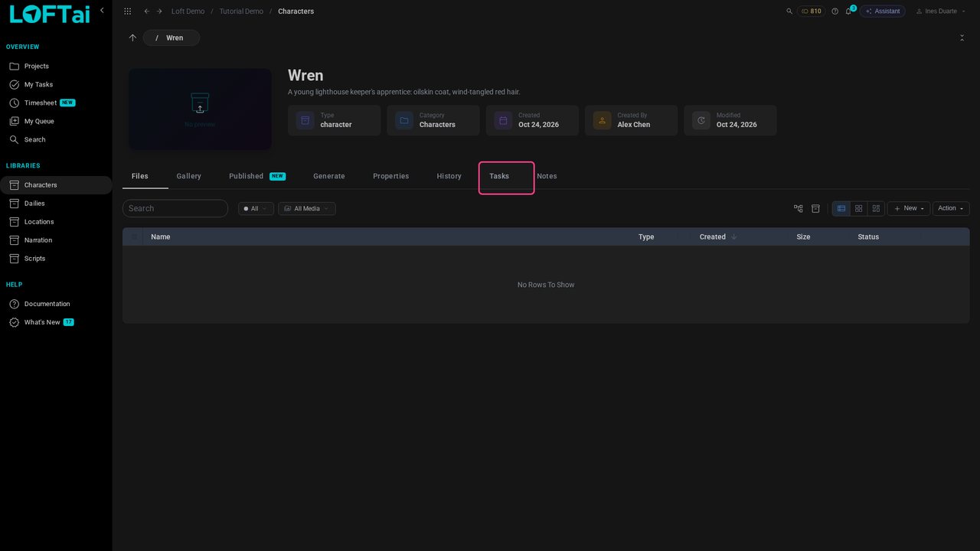Switch to mixed tile view layout
The image size is (980, 551).
coord(876,208)
